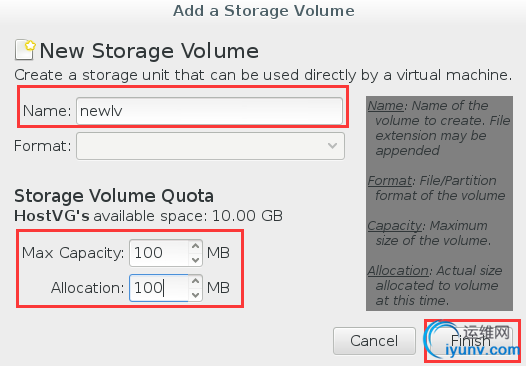Cancel the storage volume dialog

(374, 341)
